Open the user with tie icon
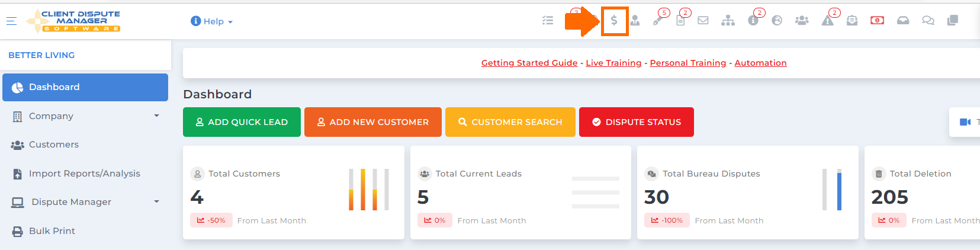This screenshot has width=980, height=250. (635, 21)
